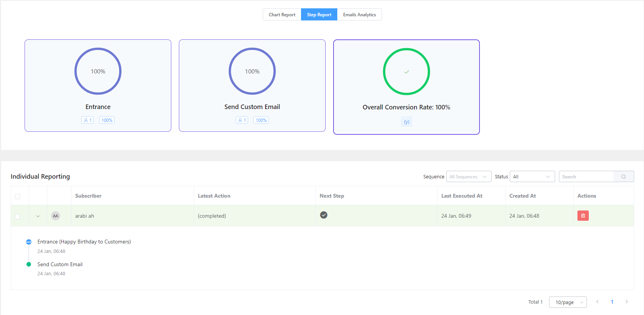Go to next page arrow
The width and height of the screenshot is (644, 315).
click(627, 302)
